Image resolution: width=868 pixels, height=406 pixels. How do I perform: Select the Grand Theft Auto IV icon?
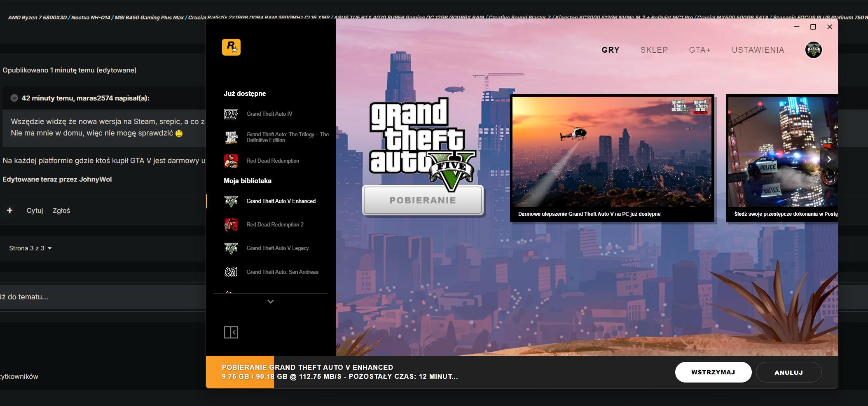pos(231,114)
